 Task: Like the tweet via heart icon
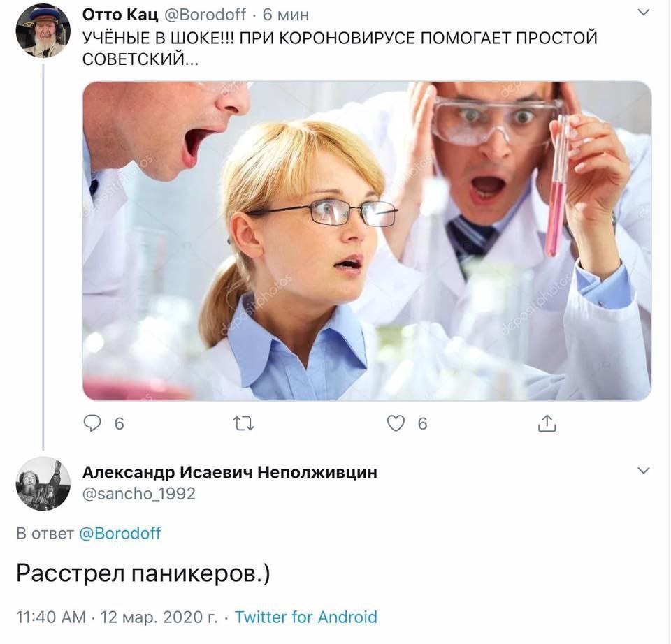[396, 423]
